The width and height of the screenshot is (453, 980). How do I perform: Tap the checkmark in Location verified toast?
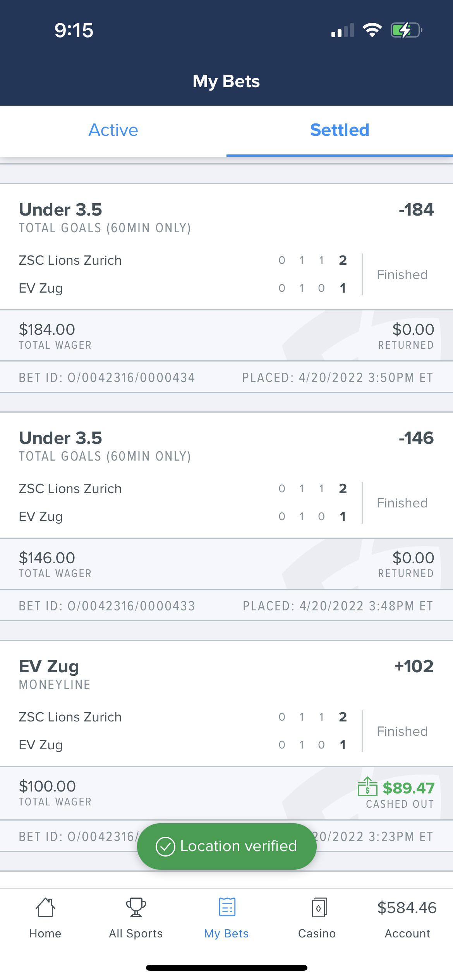166,846
